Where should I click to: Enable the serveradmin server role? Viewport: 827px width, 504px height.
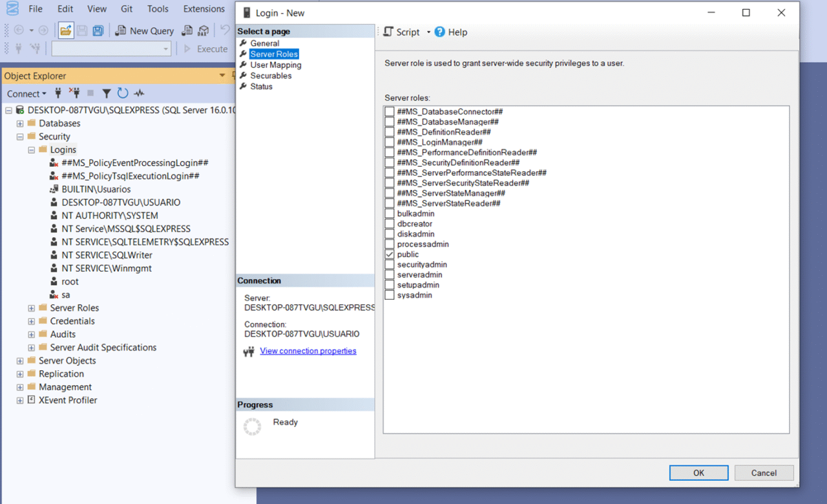[390, 275]
